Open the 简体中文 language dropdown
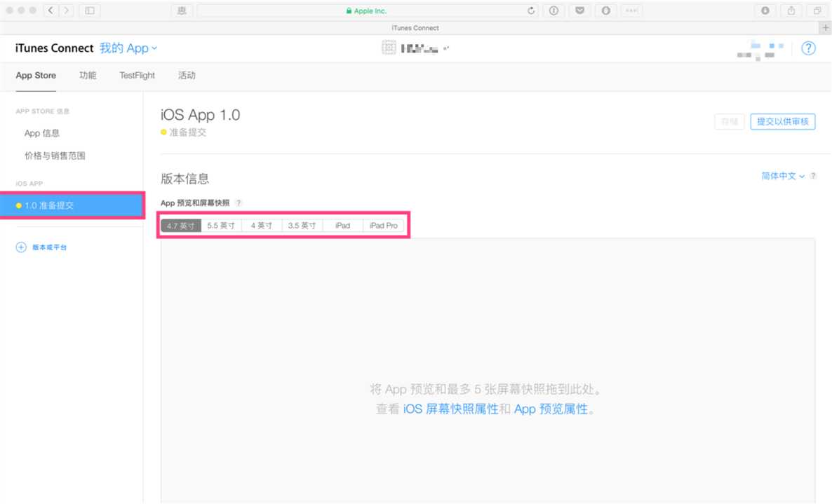832x504 pixels. coord(783,176)
